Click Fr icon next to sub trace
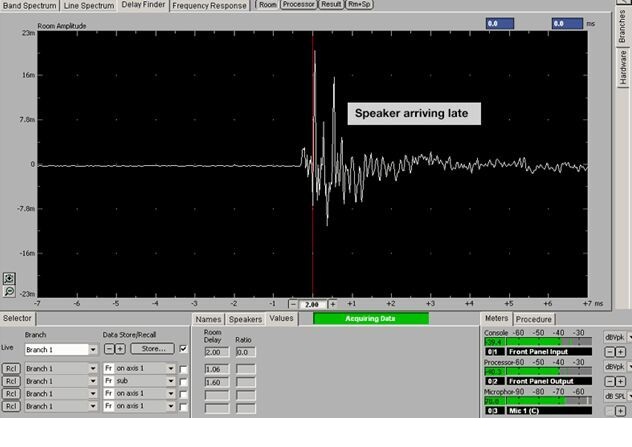This screenshot has height=447, width=632. [108, 381]
